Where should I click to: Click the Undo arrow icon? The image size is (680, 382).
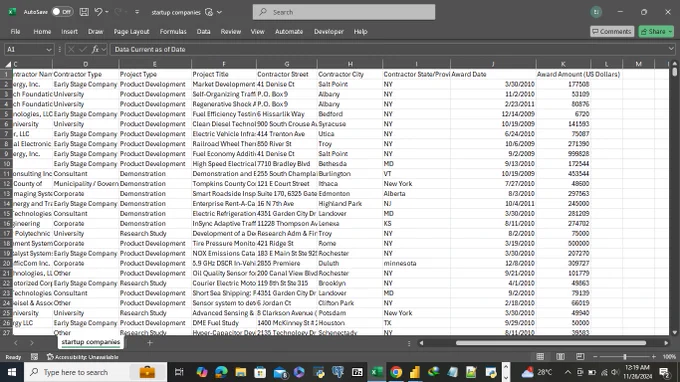click(98, 12)
